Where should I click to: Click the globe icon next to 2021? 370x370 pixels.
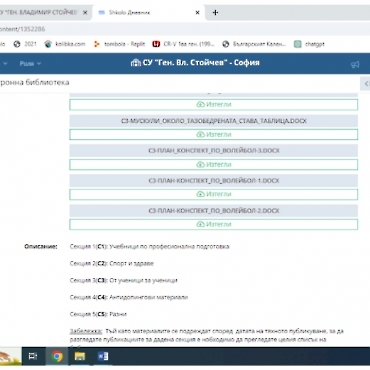[17, 44]
